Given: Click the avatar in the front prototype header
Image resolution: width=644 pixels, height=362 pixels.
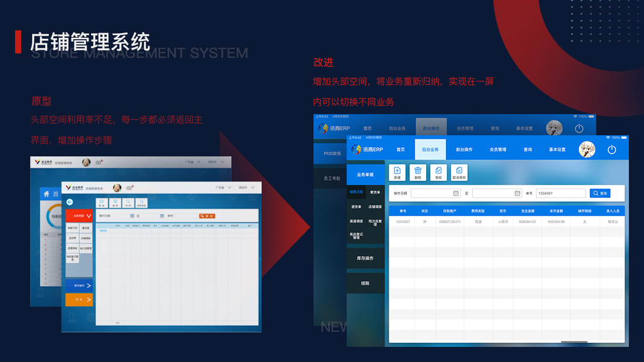Looking at the screenshot, I should click(117, 188).
